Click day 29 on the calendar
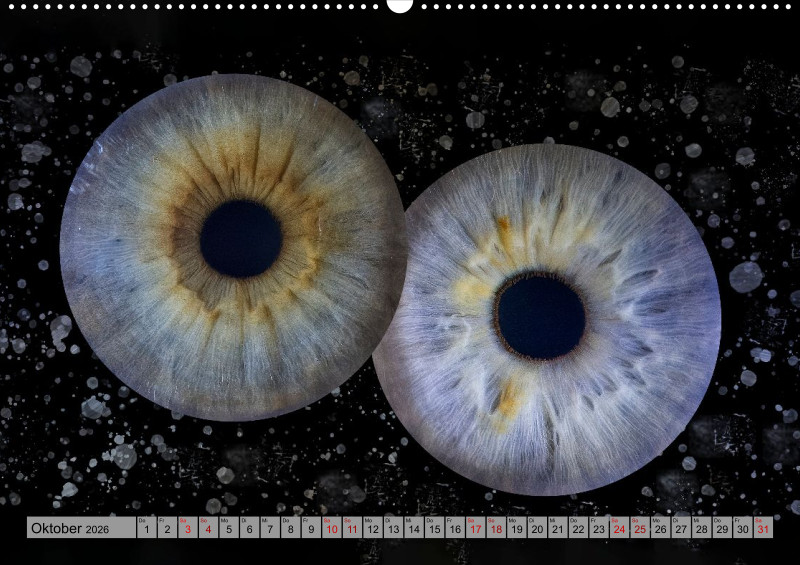800x565 pixels. (723, 528)
